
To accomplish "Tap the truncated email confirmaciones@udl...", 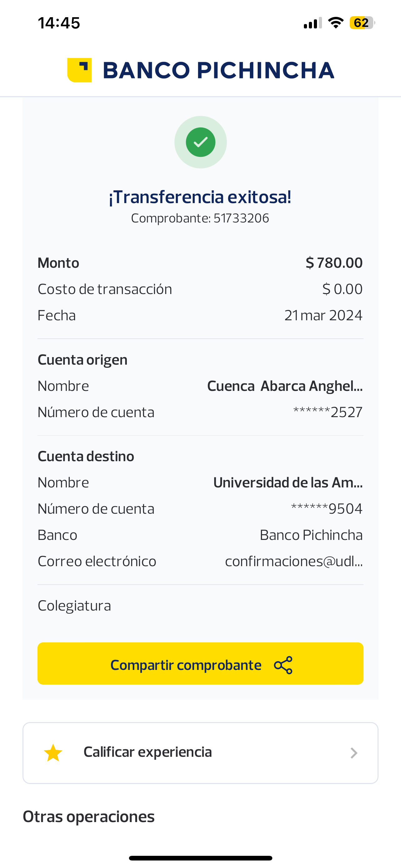I will [x=294, y=561].
